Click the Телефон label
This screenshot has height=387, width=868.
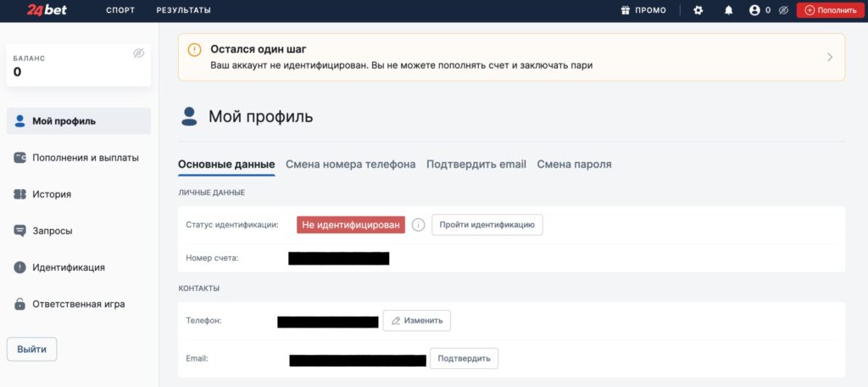(203, 321)
